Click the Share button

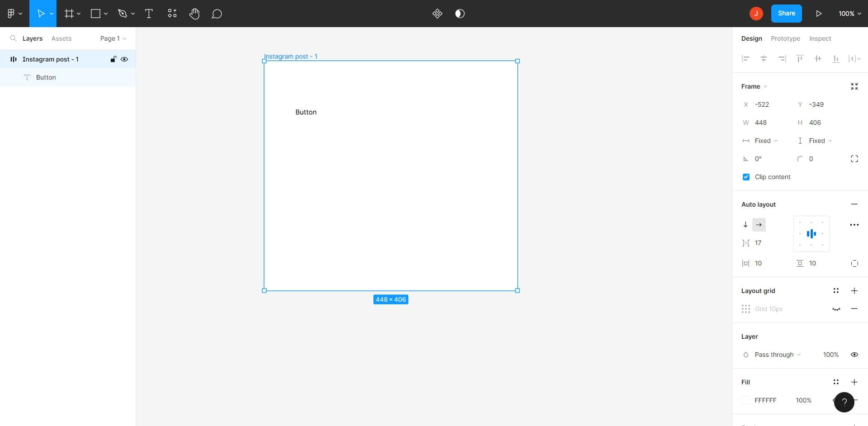tap(786, 13)
